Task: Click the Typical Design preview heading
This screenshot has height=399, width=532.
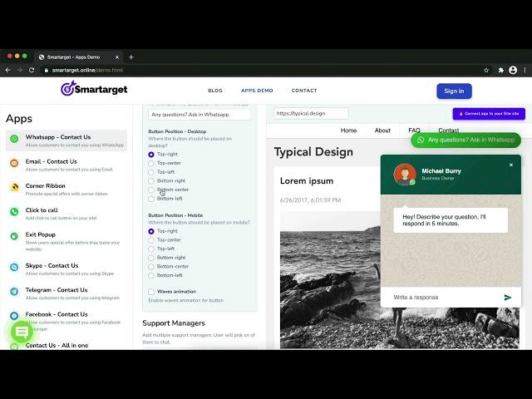Action: click(x=313, y=152)
